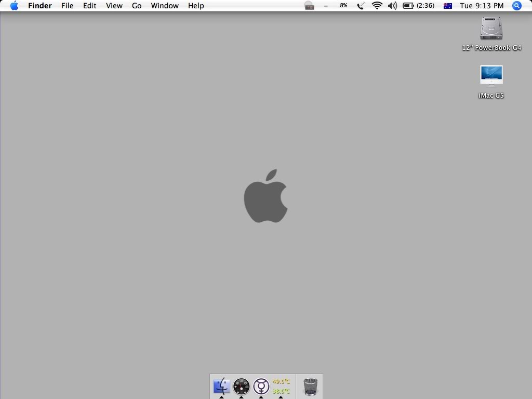Click the weather clock menu bar icon
This screenshot has width=532, height=399.
click(x=309, y=5)
